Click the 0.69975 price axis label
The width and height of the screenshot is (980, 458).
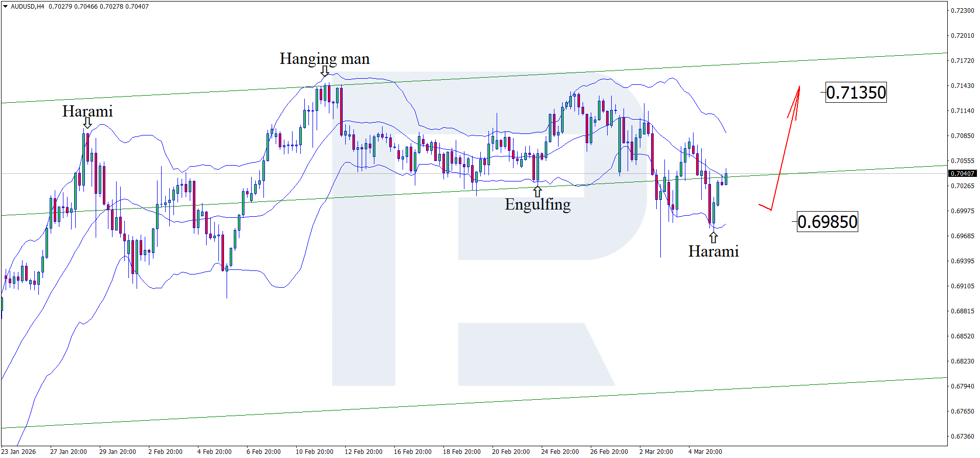(962, 211)
